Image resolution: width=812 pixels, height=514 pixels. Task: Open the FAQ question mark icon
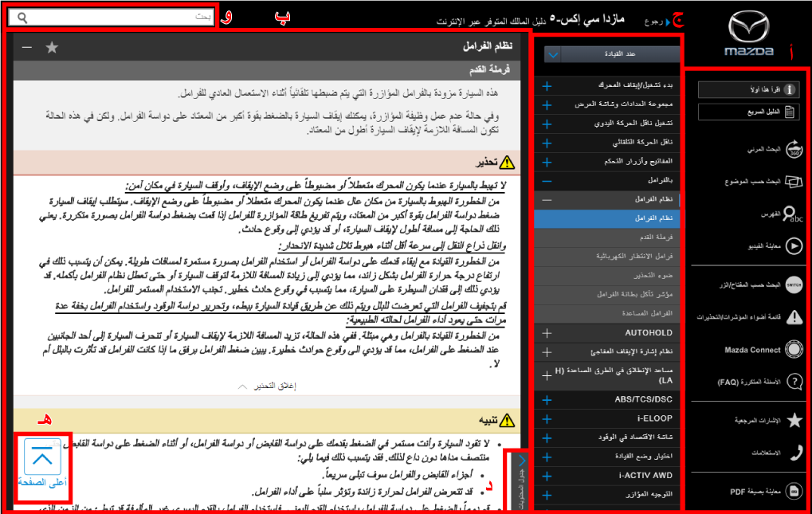pyautogui.click(x=794, y=382)
